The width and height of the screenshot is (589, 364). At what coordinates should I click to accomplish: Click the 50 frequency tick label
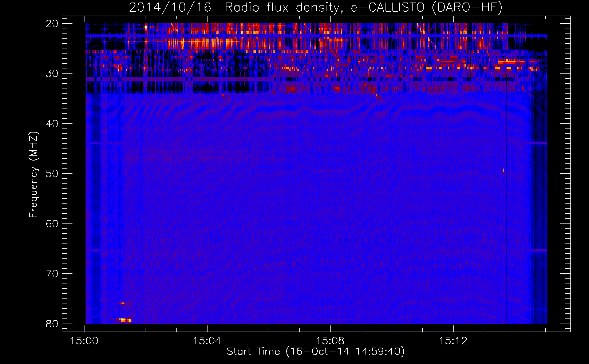point(52,174)
